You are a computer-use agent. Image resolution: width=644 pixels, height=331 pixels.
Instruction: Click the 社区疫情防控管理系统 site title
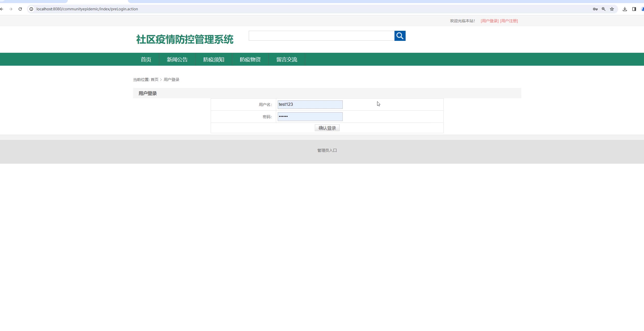[185, 40]
